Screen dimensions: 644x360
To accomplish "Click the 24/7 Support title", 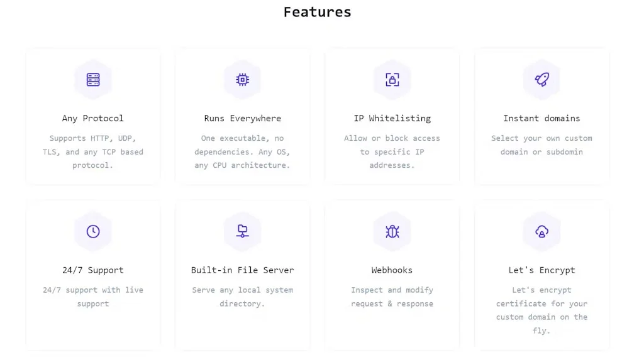I will [x=93, y=270].
